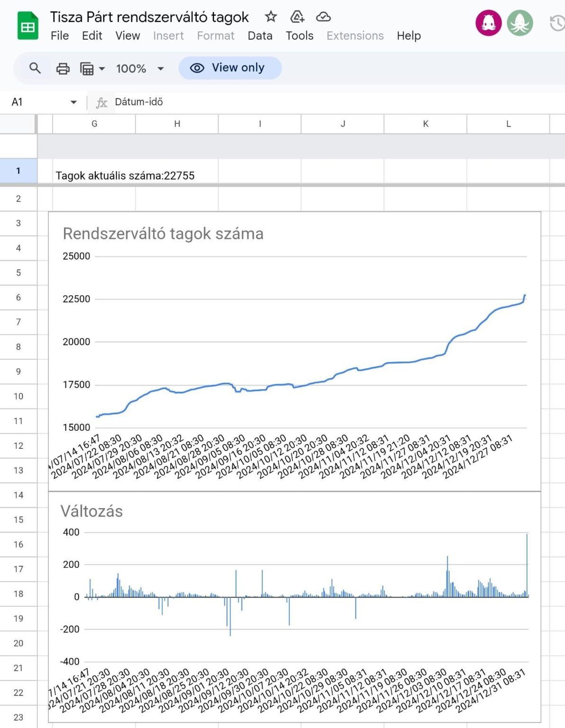Open filter views dropdown arrow
This screenshot has width=565, height=728.
(x=102, y=69)
